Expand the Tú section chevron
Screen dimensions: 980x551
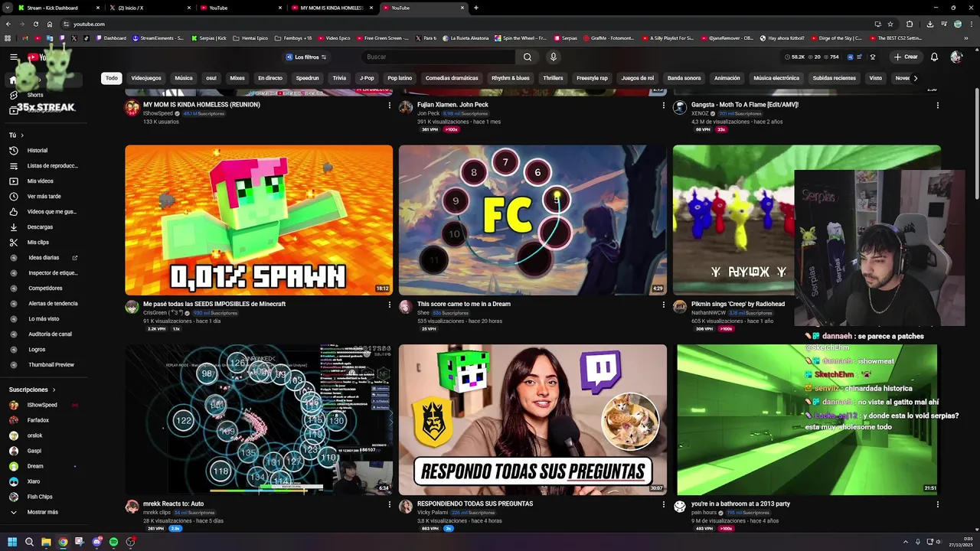(x=22, y=135)
